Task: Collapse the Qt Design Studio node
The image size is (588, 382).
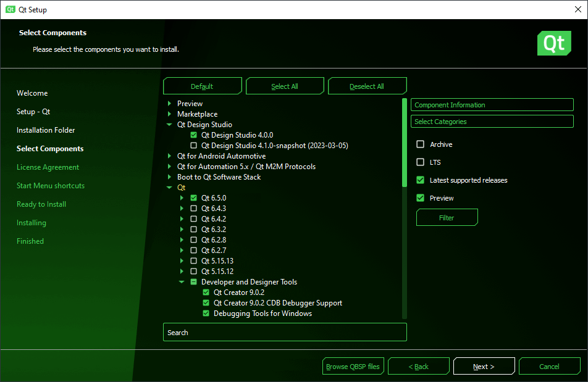Action: click(x=169, y=125)
